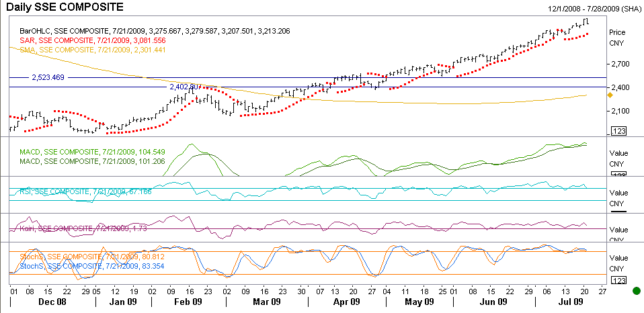Click the Price axis label
The width and height of the screenshot is (644, 313).
tap(617, 32)
